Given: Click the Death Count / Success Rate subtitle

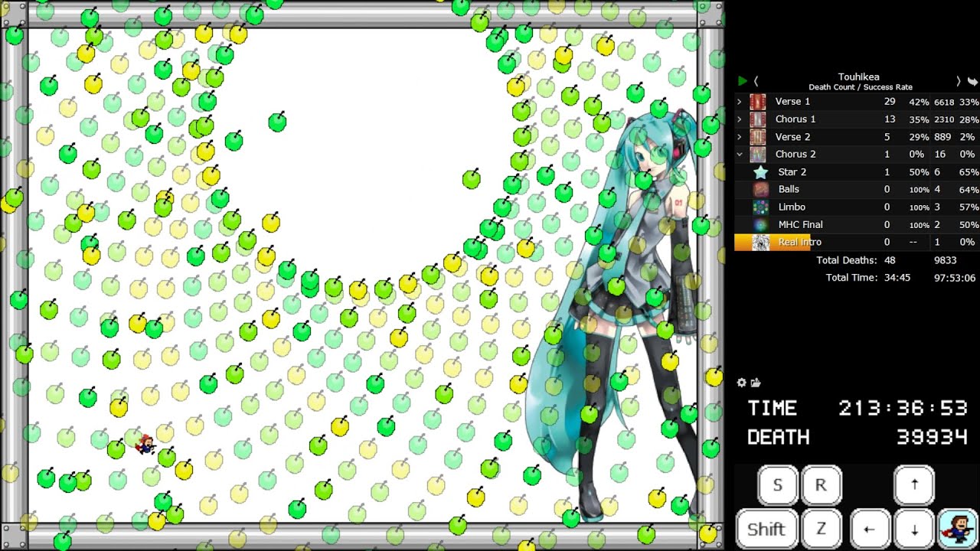Looking at the screenshot, I should [x=861, y=87].
